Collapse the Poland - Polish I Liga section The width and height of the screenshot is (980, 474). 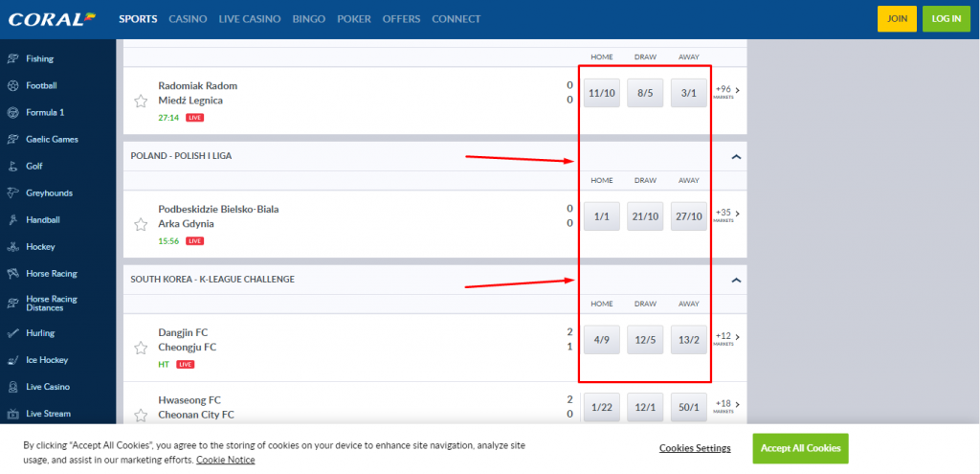click(x=735, y=156)
